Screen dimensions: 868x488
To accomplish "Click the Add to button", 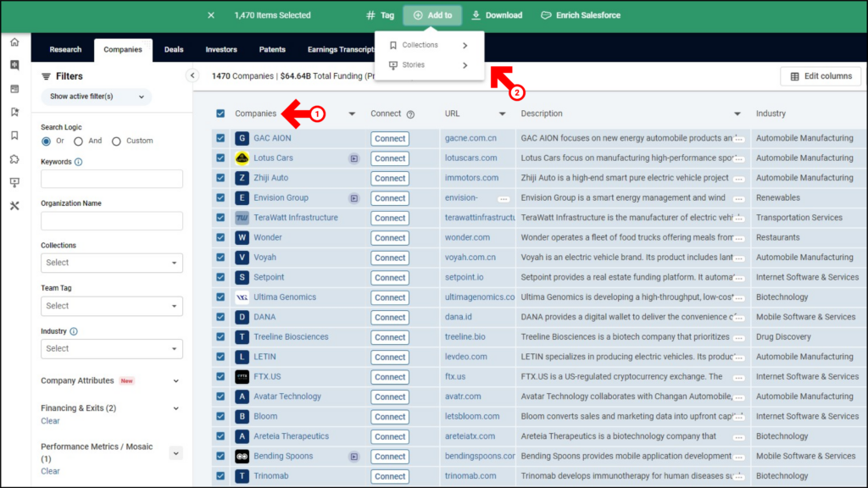I will [x=432, y=15].
